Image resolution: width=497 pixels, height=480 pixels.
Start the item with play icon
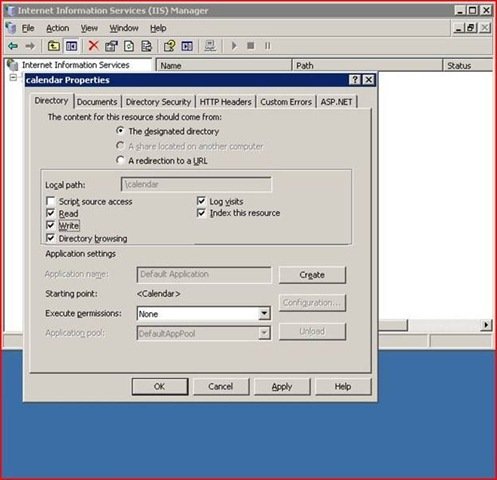pos(234,46)
